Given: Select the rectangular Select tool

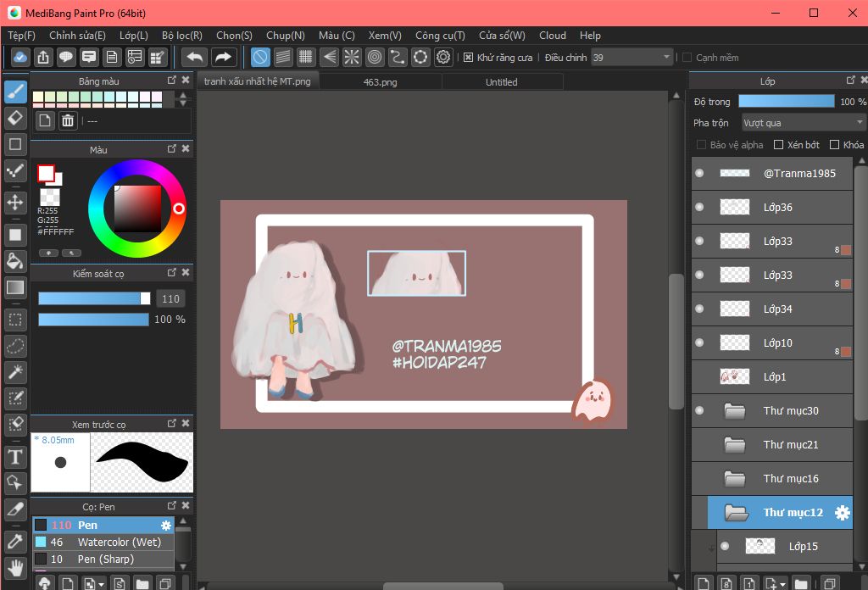Looking at the screenshot, I should 15,320.
